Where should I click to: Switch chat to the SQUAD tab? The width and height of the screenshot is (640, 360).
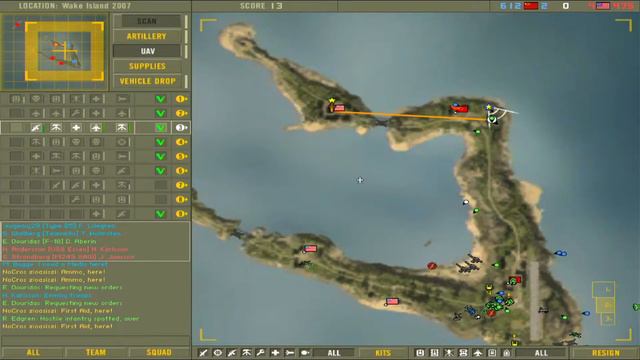coord(159,353)
